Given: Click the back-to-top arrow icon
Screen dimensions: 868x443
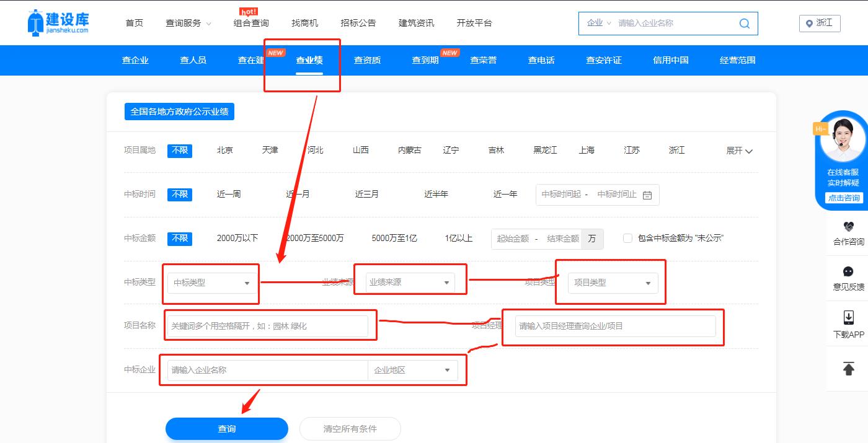Looking at the screenshot, I should tap(848, 368).
